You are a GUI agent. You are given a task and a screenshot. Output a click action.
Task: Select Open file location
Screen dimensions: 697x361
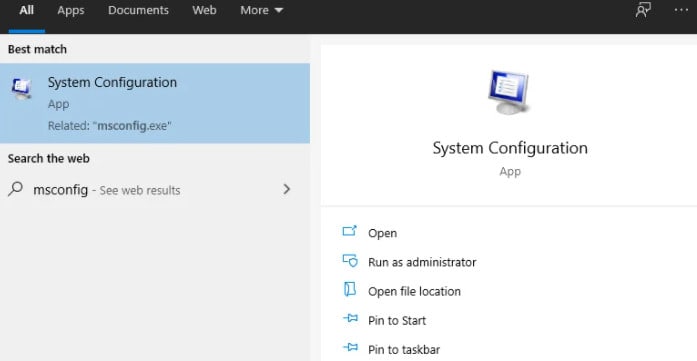(x=414, y=292)
